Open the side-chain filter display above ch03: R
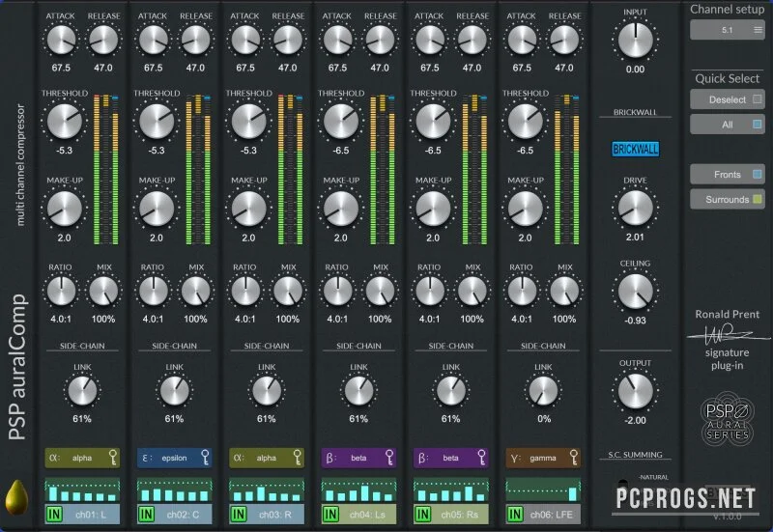 [x=267, y=490]
